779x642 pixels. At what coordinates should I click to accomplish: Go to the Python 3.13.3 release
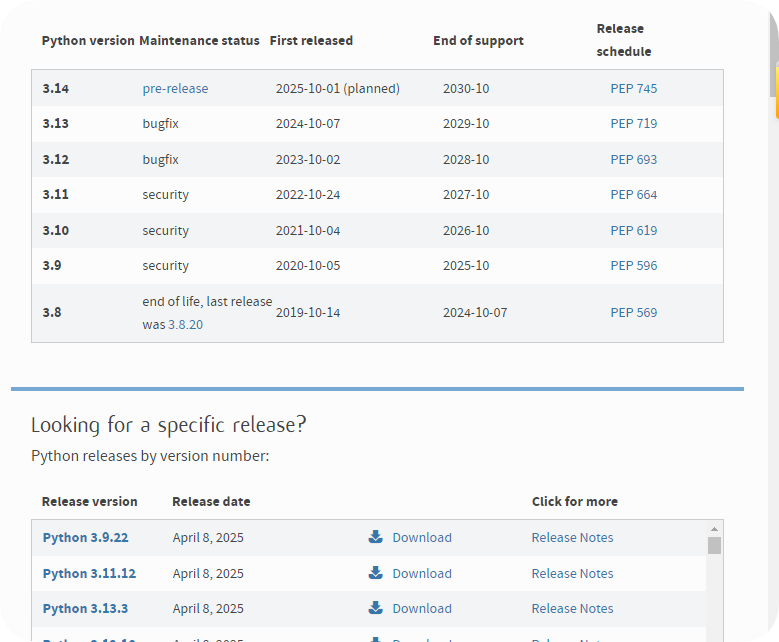(85, 609)
